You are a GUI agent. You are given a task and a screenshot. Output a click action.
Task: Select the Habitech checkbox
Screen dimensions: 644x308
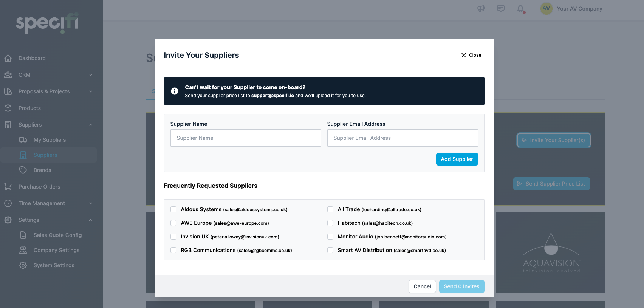[330, 223]
